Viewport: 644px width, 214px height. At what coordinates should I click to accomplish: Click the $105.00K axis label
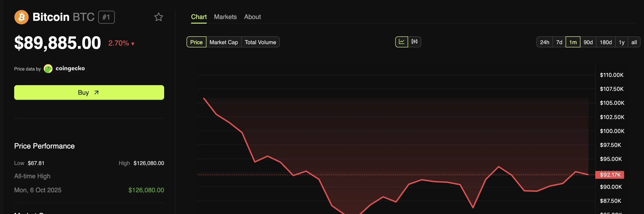click(x=612, y=103)
